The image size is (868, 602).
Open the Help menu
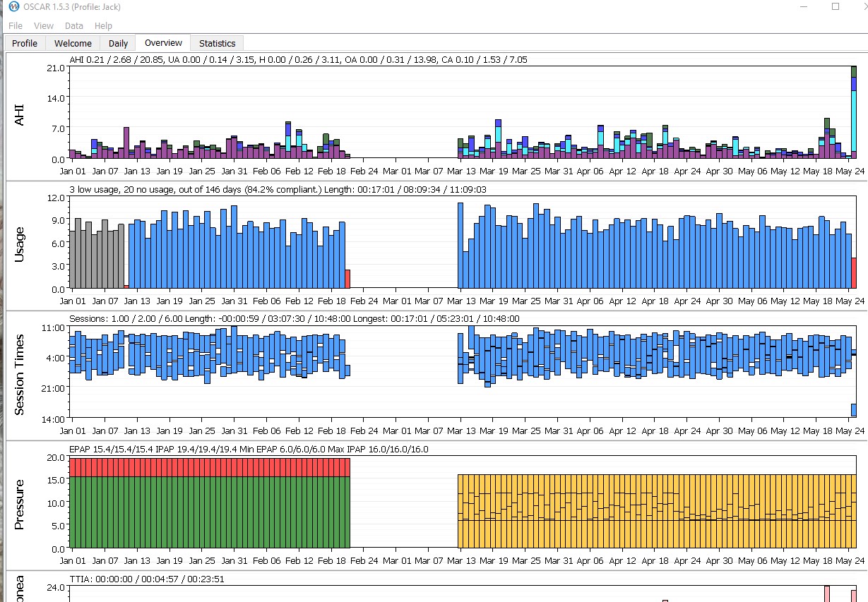point(103,25)
